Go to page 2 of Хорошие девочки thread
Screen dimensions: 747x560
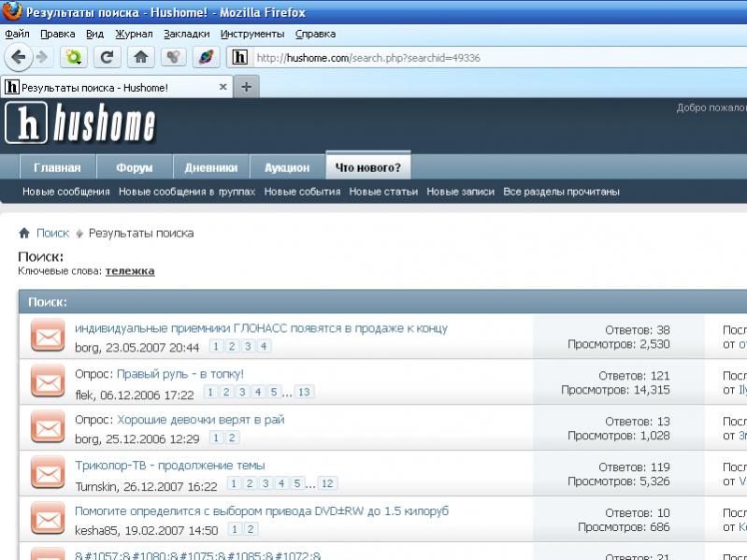coord(232,438)
